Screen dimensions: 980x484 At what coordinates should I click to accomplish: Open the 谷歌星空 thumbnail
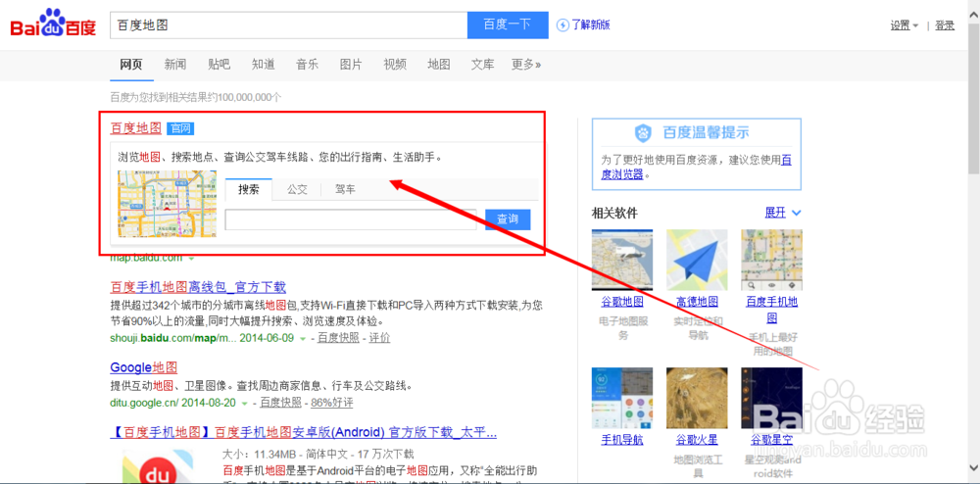(772, 398)
